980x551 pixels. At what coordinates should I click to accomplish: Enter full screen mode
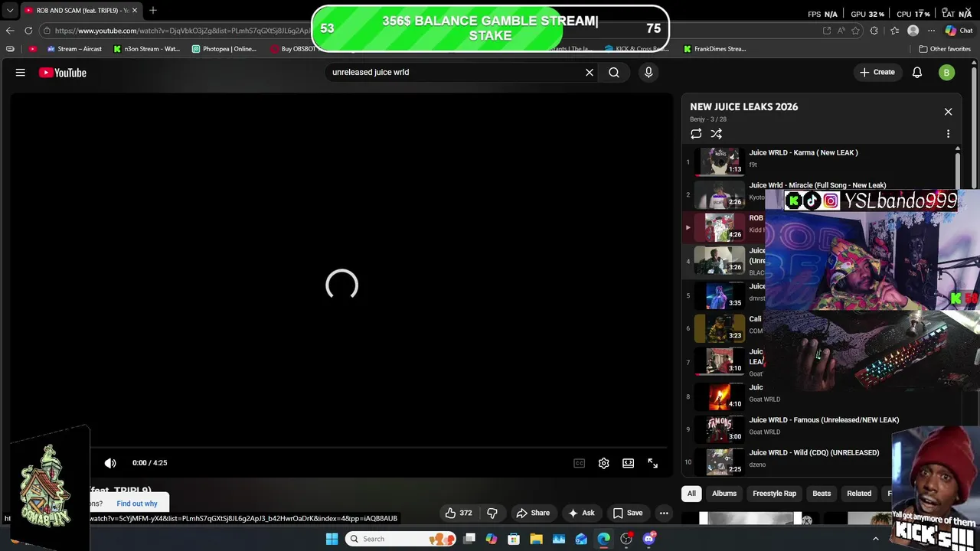[653, 463]
